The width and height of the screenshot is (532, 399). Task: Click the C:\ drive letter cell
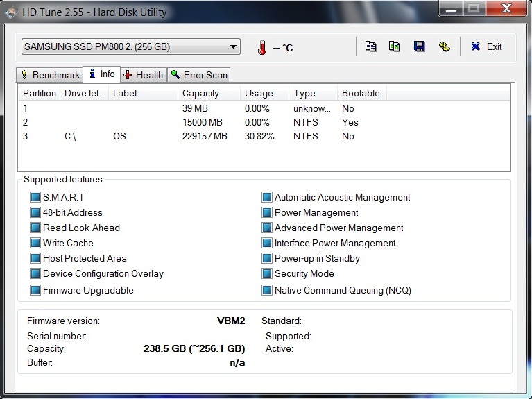click(70, 136)
